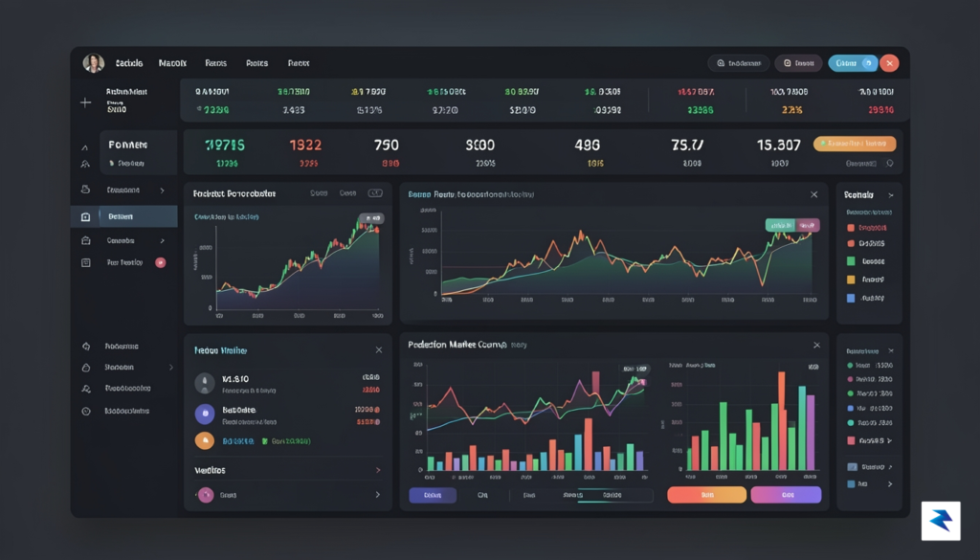The height and width of the screenshot is (560, 980).
Task: Click the clock icon in the lower sidebar
Action: pyautogui.click(x=86, y=412)
